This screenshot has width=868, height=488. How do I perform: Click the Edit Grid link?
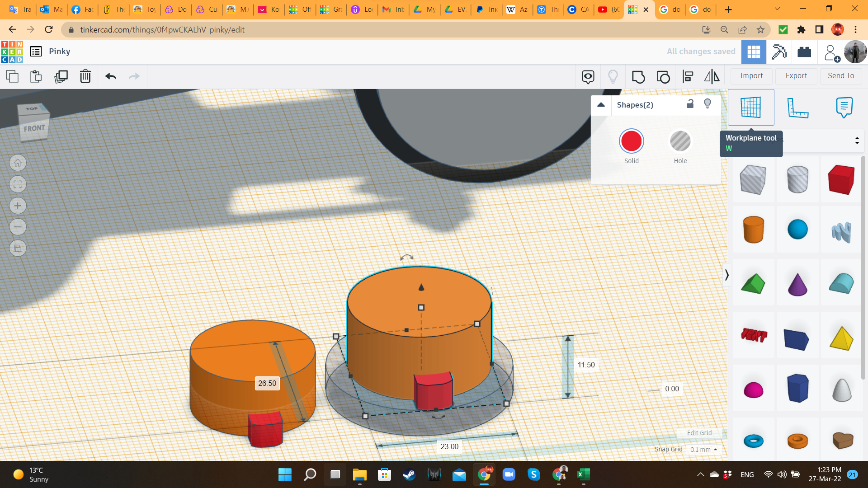coord(699,433)
